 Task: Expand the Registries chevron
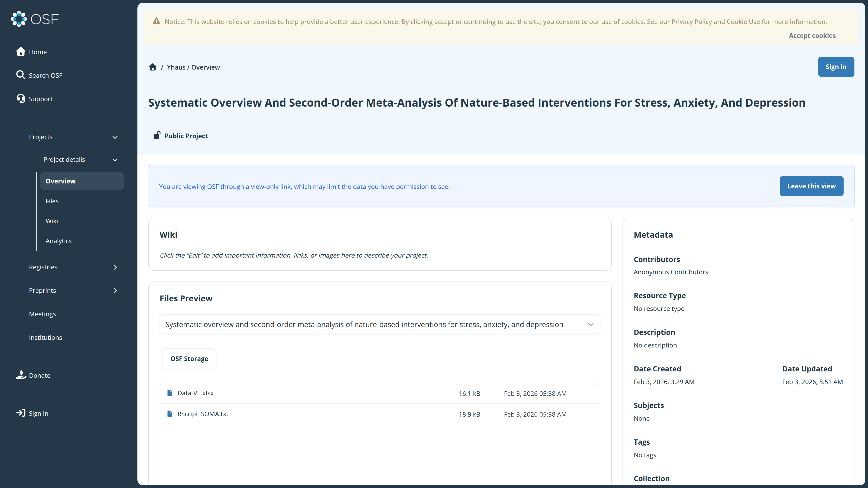click(115, 267)
